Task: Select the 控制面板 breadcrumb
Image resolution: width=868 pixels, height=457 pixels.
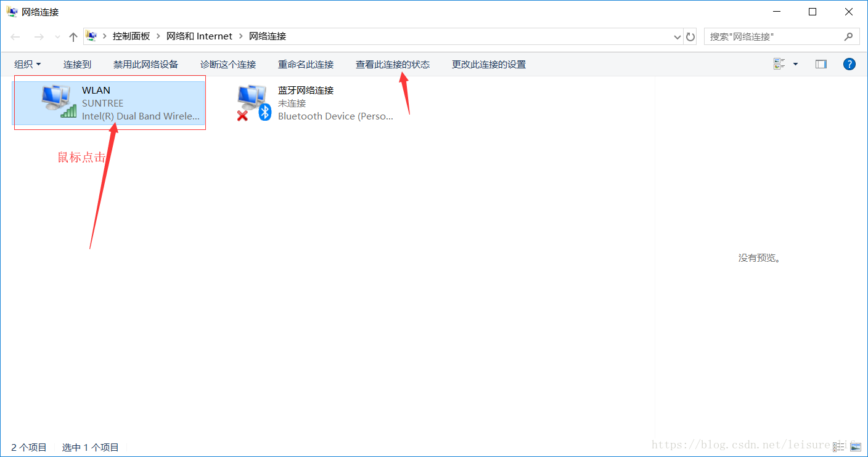Action: point(131,36)
